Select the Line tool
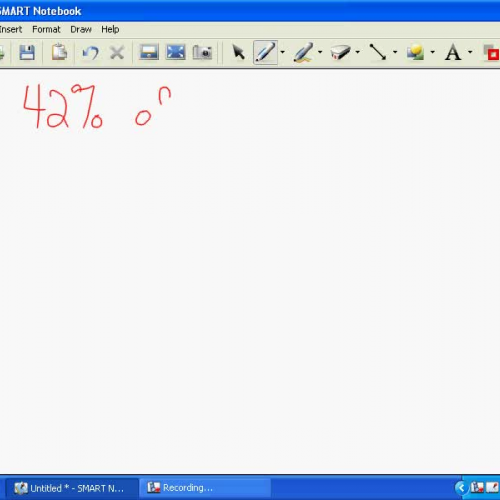 tap(378, 52)
